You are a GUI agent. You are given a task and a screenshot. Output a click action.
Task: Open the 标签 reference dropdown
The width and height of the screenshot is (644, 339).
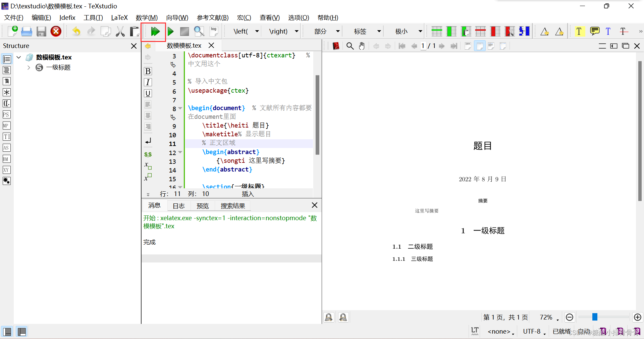pos(379,32)
